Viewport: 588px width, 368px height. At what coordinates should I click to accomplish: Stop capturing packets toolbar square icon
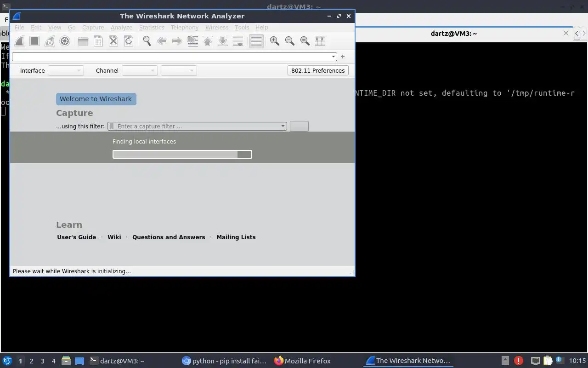[34, 41]
